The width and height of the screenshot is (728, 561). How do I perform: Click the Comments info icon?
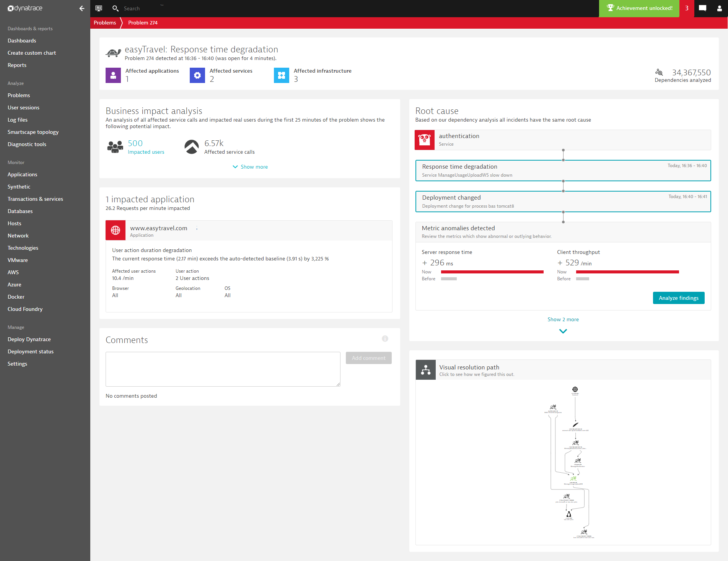pyautogui.click(x=385, y=339)
